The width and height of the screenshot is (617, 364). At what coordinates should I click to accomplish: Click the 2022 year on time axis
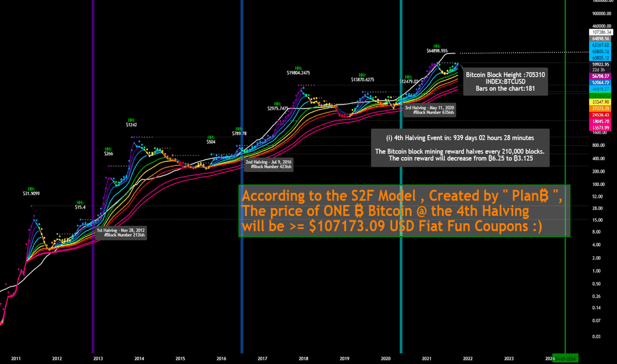pyautogui.click(x=468, y=359)
